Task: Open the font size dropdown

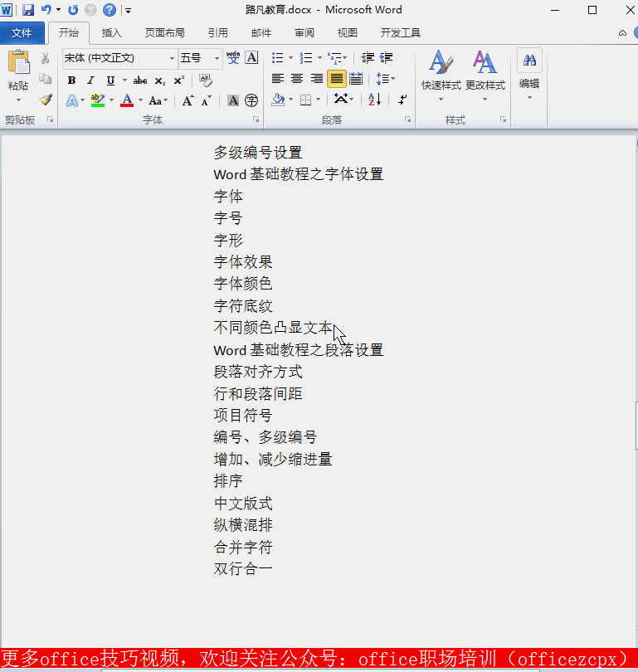Action: pyautogui.click(x=217, y=58)
